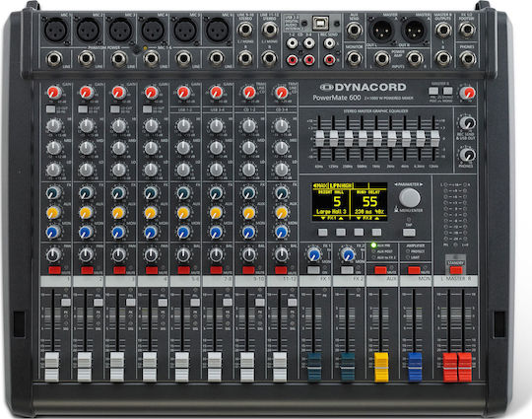Toggle the LO-CUT switch on channel 1
The width and height of the screenshot is (532, 419).
click(50, 109)
